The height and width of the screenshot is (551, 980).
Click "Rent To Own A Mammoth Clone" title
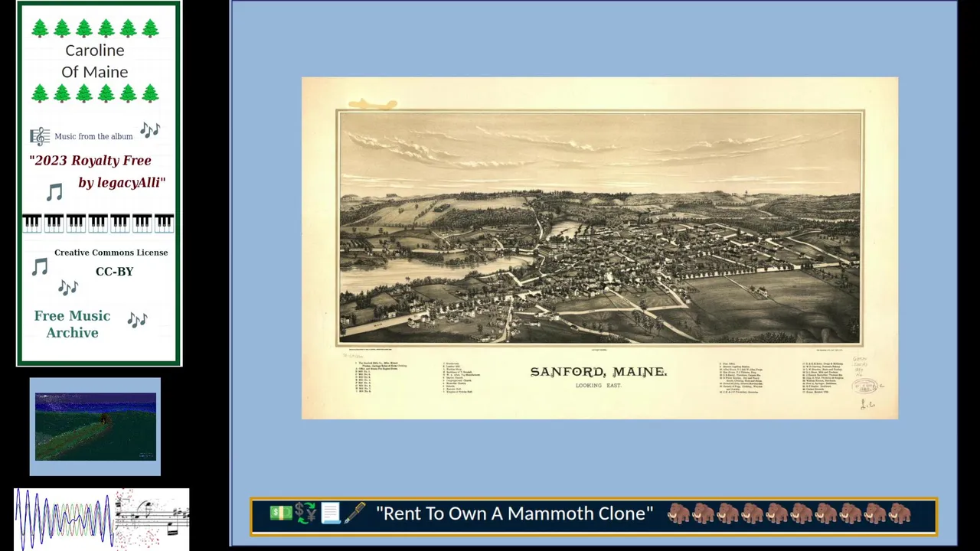(514, 514)
